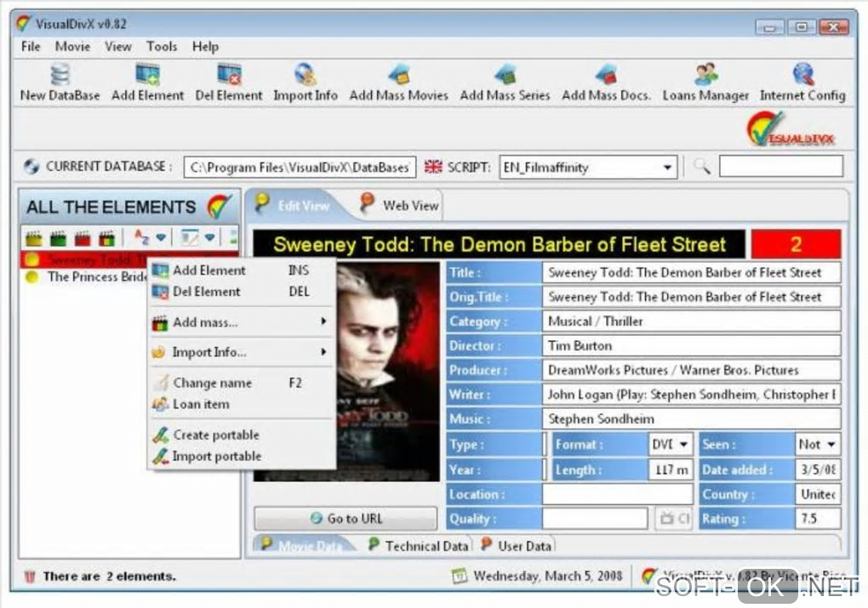This screenshot has width=868, height=608.
Task: Click the Current Database path field
Action: [x=300, y=167]
